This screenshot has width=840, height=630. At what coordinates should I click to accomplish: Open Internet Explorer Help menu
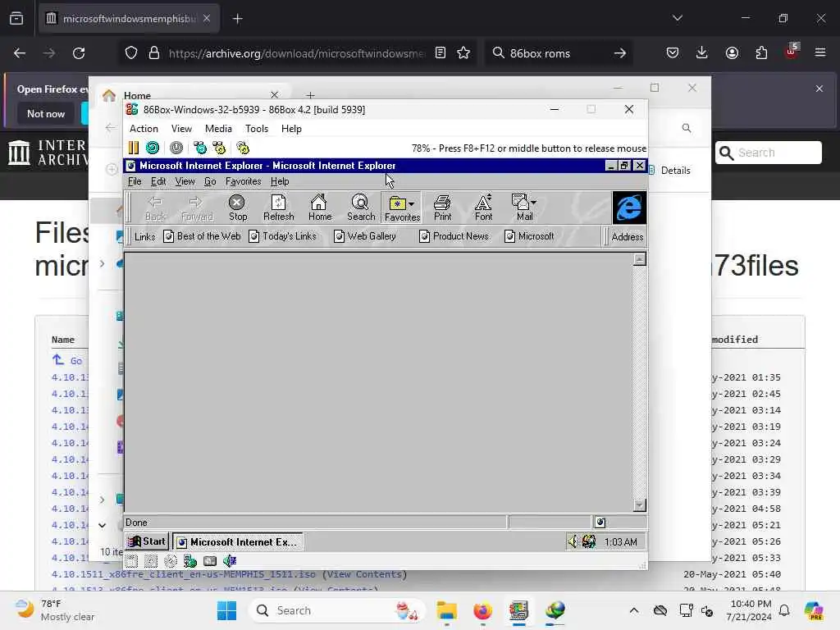point(280,181)
